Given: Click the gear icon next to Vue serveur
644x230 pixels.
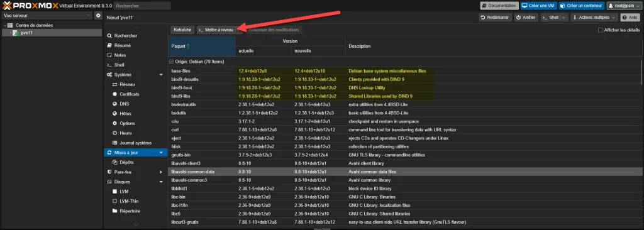Looking at the screenshot, I should [x=98, y=16].
